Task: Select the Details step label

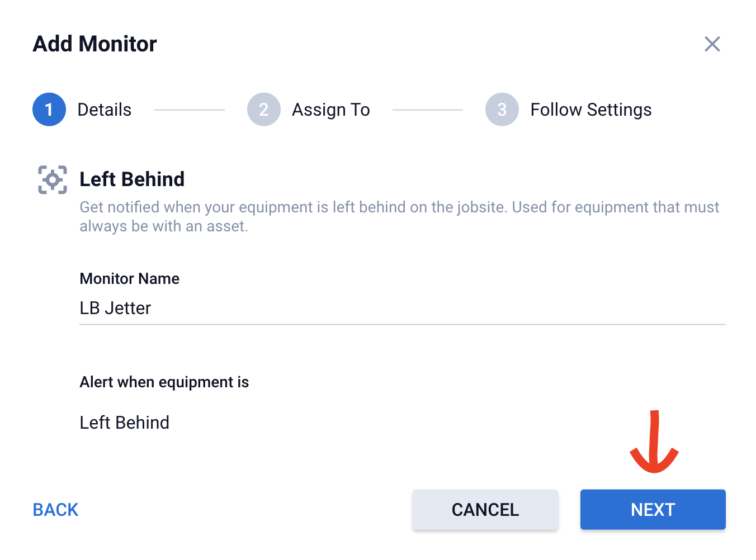Action: point(105,110)
